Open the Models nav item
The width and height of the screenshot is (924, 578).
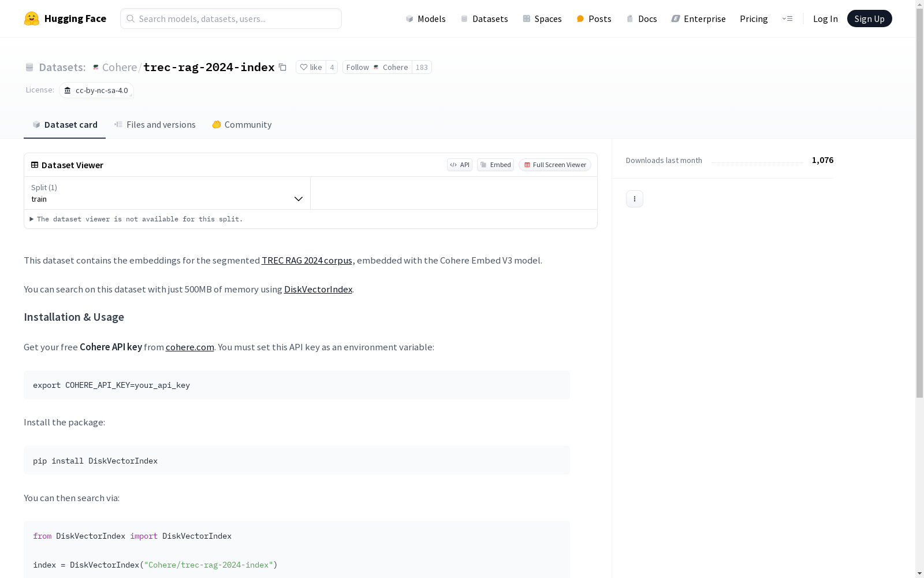[426, 18]
